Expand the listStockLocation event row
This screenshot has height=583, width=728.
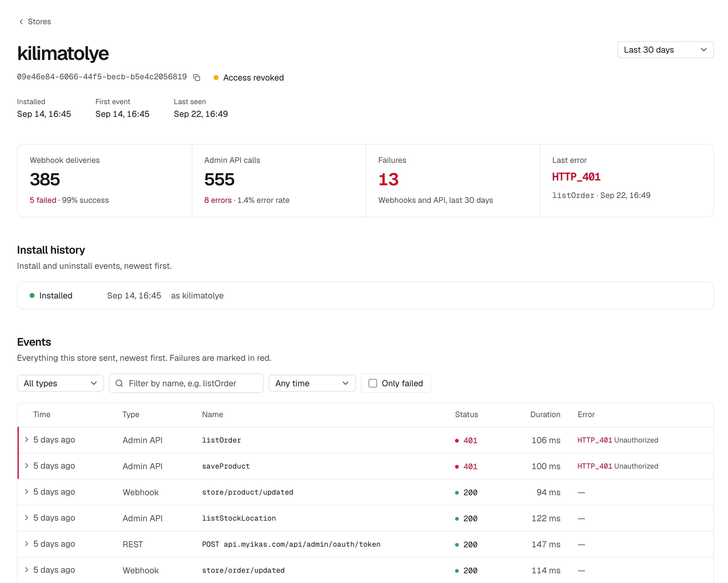coord(26,518)
